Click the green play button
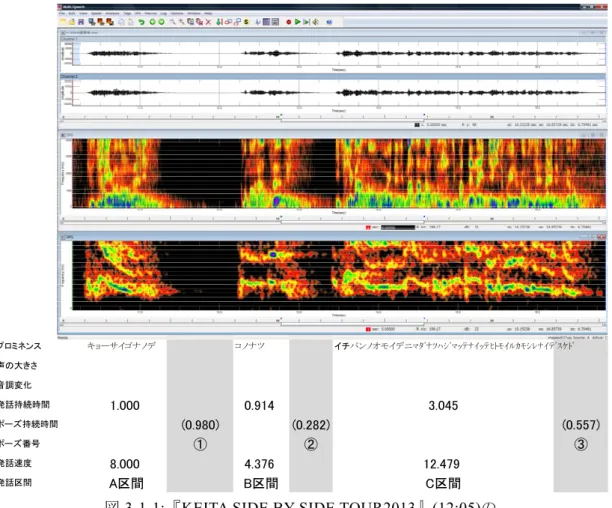612x508 pixels. (297, 22)
